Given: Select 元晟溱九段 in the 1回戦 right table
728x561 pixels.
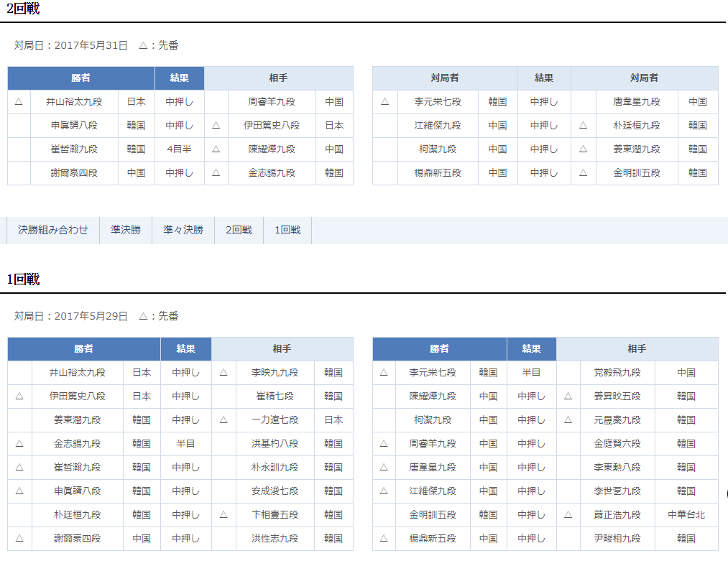Looking at the screenshot, I should click(x=617, y=419).
